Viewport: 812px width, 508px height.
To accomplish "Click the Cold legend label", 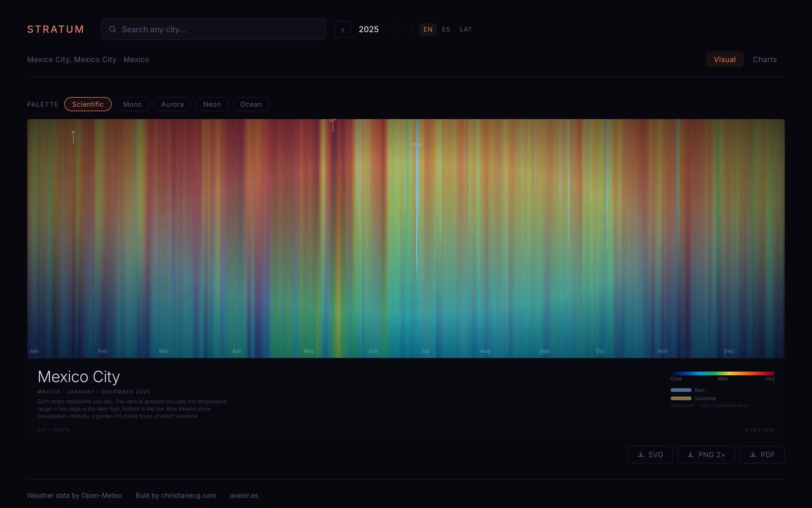I will (676, 379).
